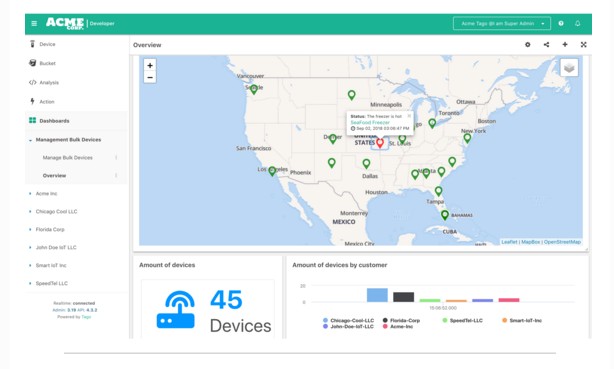
Task: Click the red map pin marker
Action: click(379, 143)
